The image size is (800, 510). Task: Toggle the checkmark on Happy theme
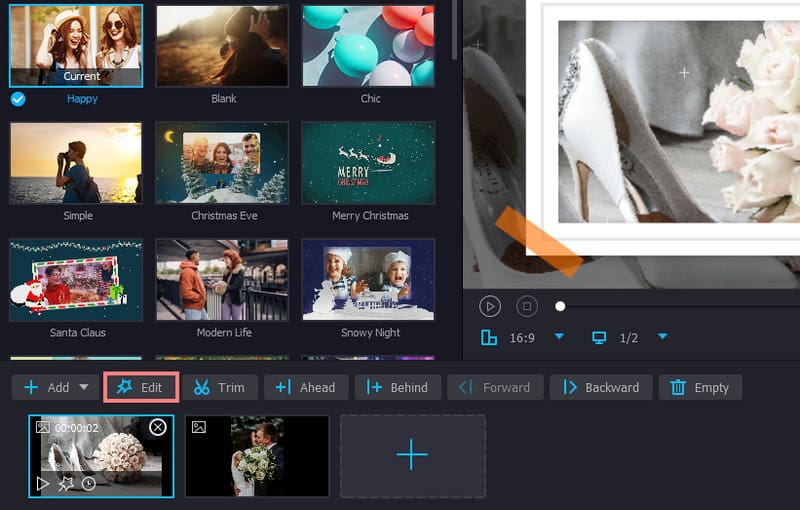pos(18,99)
